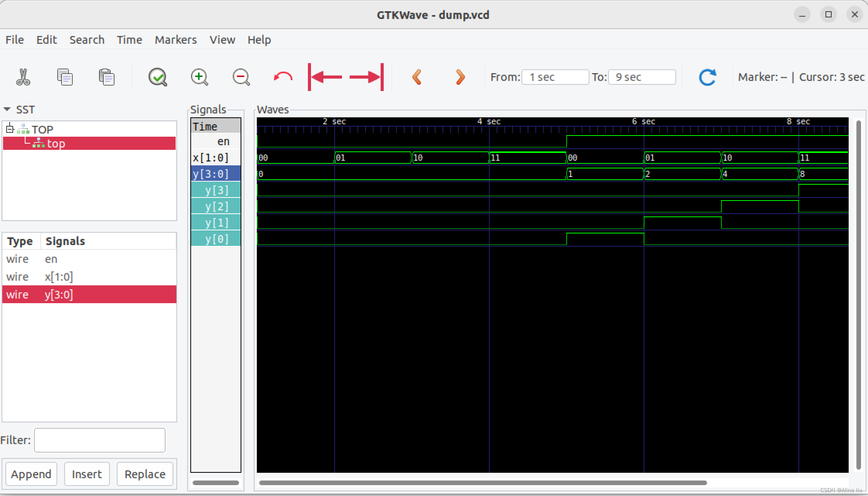Jump to the start of time

tap(325, 77)
